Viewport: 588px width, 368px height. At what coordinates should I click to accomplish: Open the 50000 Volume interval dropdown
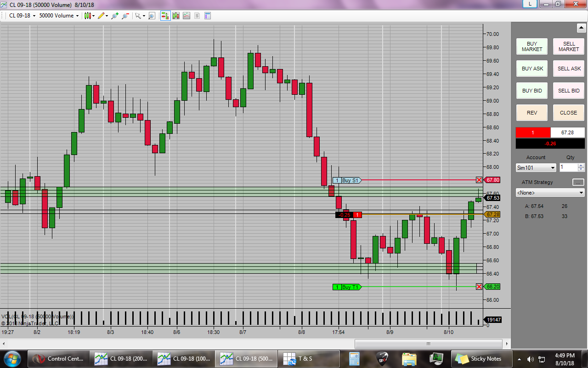pyautogui.click(x=60, y=16)
